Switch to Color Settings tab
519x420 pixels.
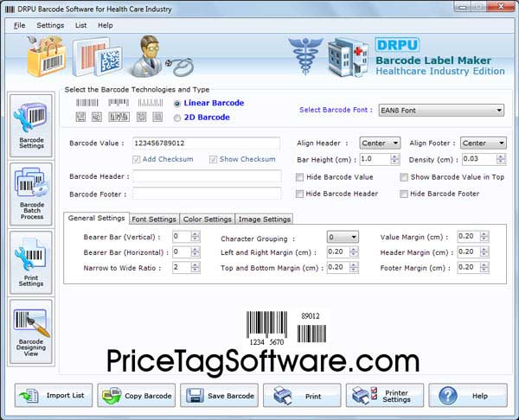tap(208, 220)
